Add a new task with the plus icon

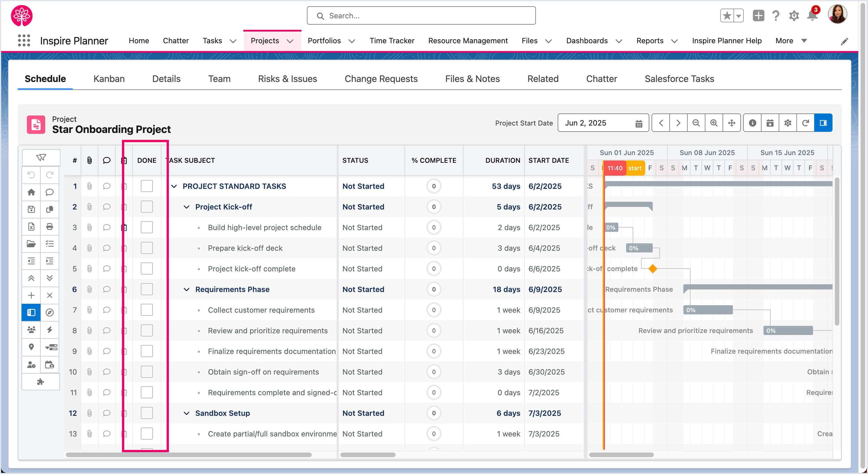(x=31, y=295)
